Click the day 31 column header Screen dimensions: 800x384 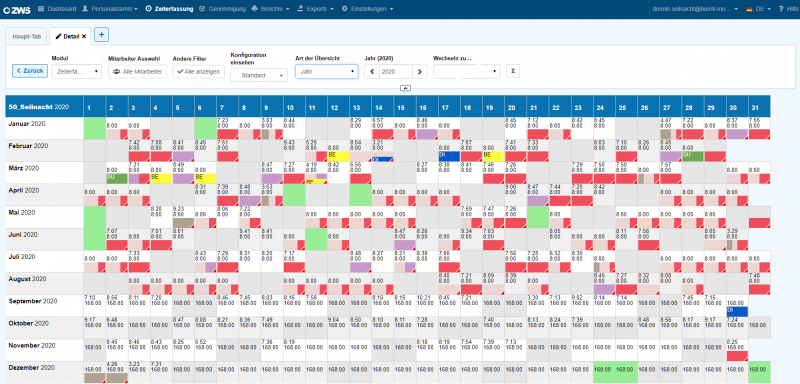(759, 107)
